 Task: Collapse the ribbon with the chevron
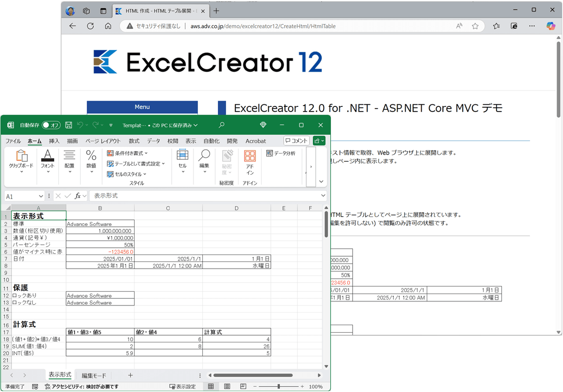coord(321,181)
